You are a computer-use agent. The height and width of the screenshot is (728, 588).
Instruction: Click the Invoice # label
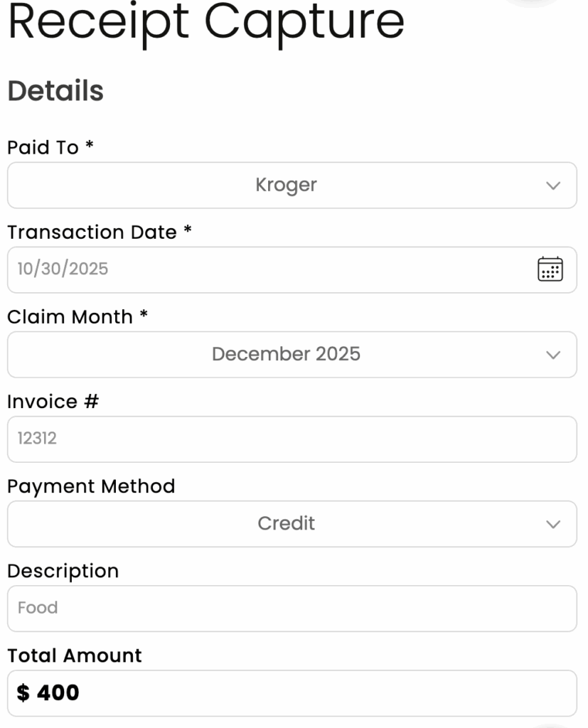53,402
